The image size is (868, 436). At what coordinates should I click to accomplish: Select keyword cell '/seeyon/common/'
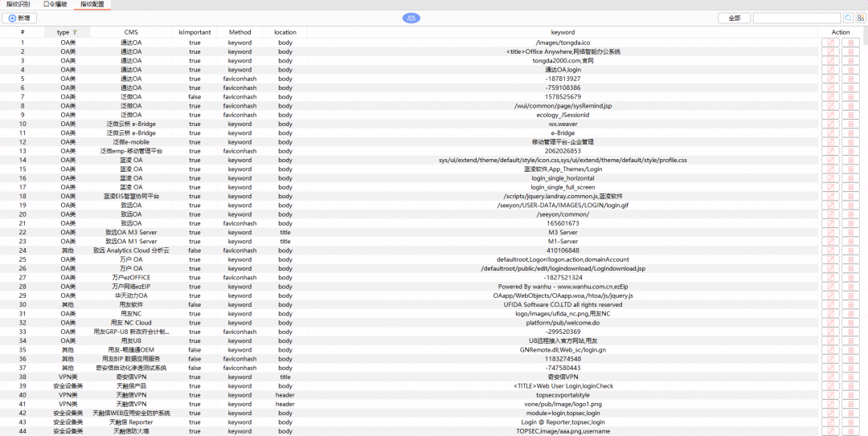point(563,214)
